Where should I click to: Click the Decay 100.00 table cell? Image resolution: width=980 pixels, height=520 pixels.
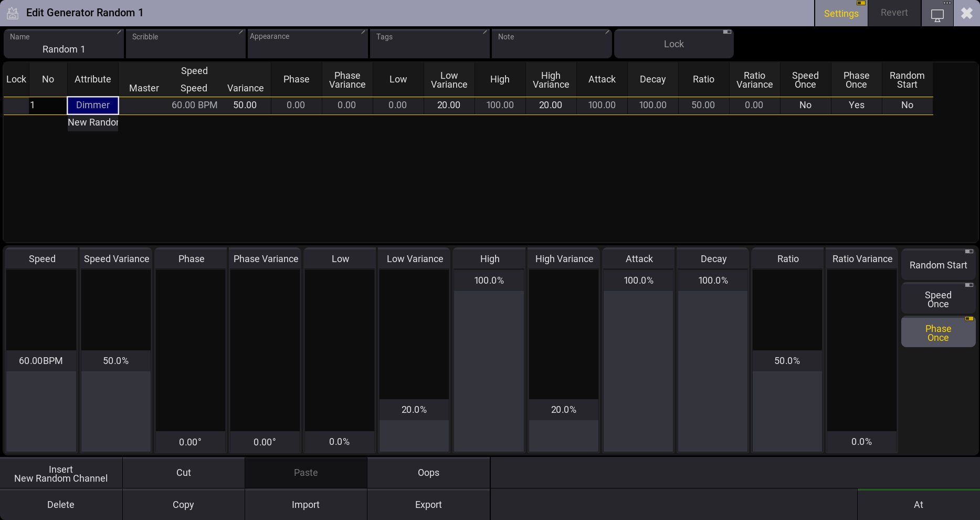652,105
